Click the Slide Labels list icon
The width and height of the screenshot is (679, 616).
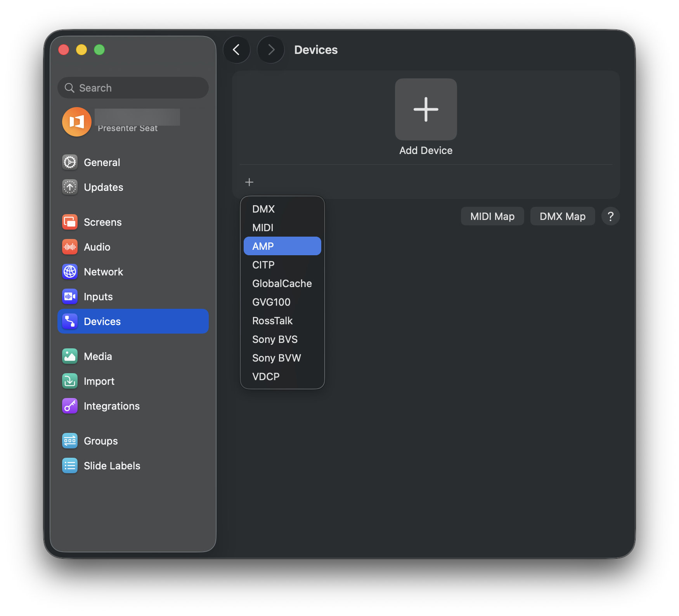tap(70, 465)
